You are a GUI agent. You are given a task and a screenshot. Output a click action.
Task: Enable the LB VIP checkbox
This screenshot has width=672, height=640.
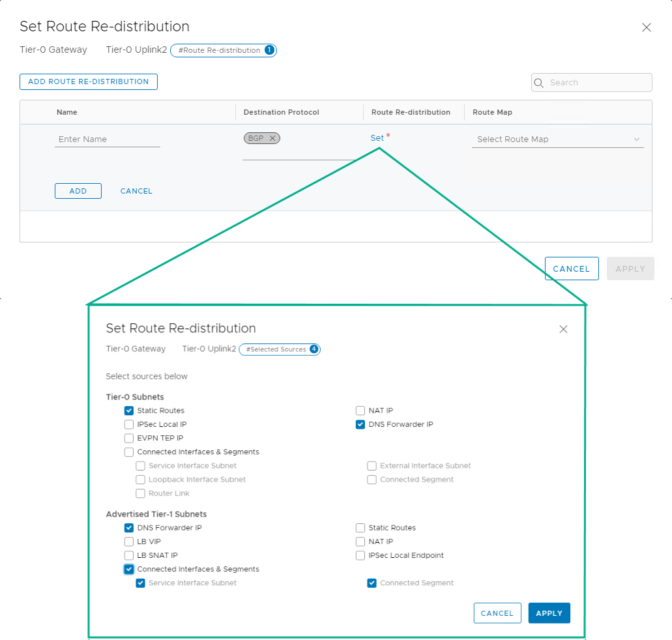point(128,542)
